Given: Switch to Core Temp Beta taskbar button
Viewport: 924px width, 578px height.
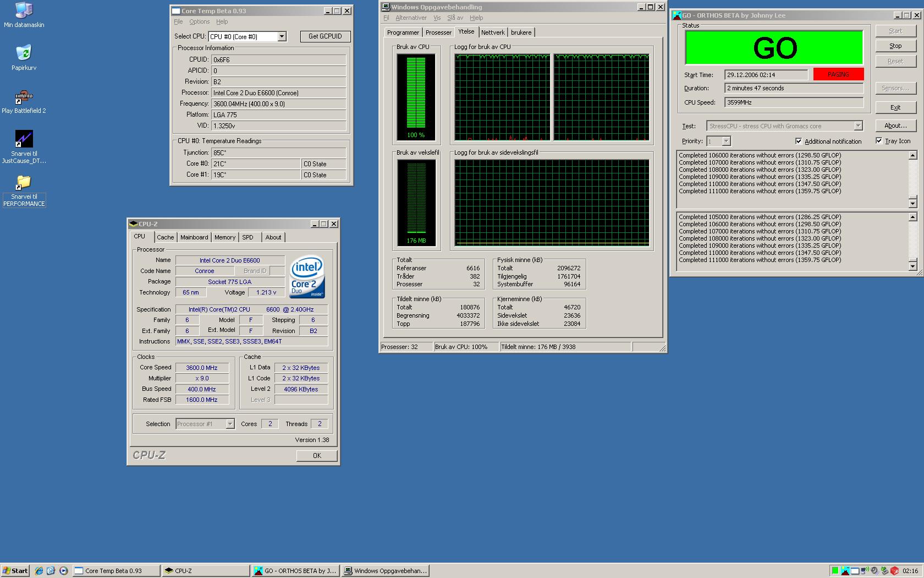Looking at the screenshot, I should [x=116, y=571].
